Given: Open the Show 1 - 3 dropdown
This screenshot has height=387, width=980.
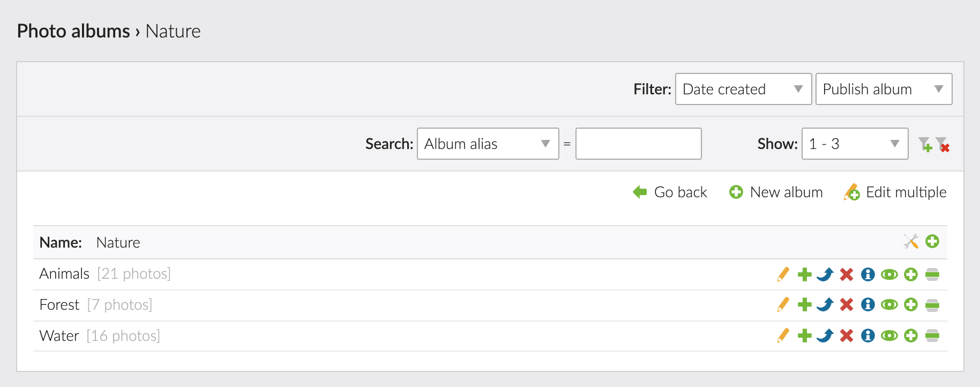Looking at the screenshot, I should (855, 144).
